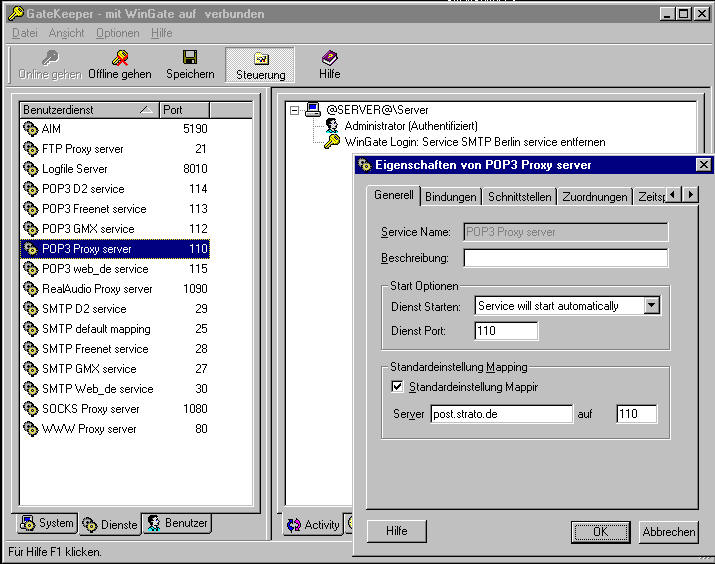Switch to the Benutzer tab
715x564 pixels.
pyautogui.click(x=177, y=523)
